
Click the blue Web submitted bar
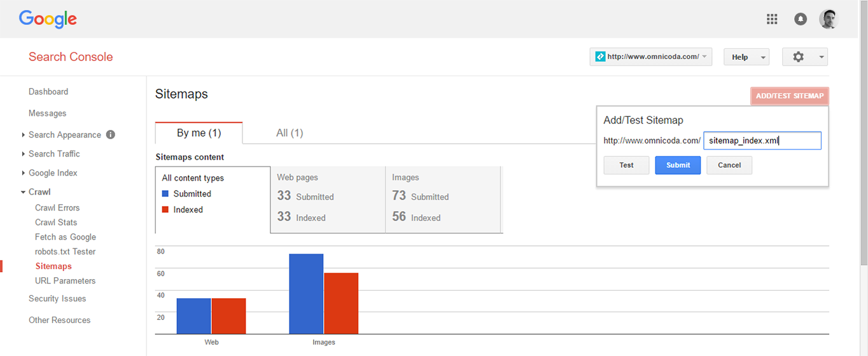193,316
